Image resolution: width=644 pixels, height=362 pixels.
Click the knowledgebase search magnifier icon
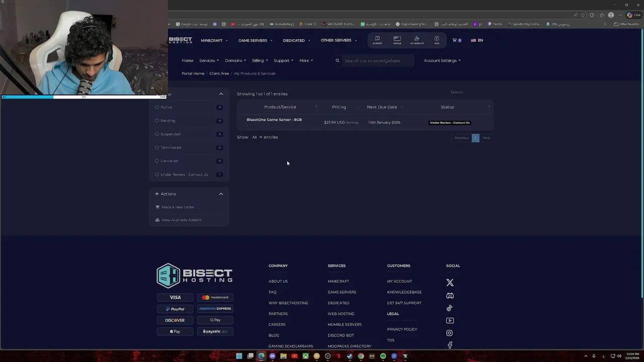tap(338, 60)
